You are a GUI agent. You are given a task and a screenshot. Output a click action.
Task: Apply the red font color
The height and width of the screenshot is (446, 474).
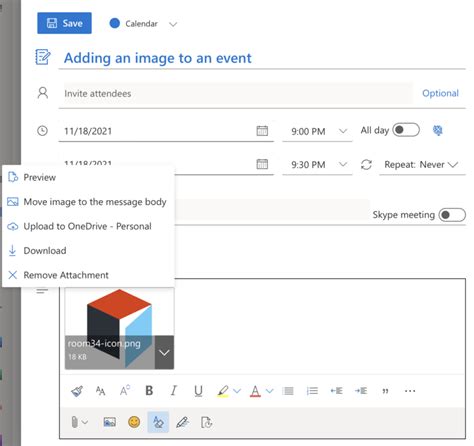[255, 391]
